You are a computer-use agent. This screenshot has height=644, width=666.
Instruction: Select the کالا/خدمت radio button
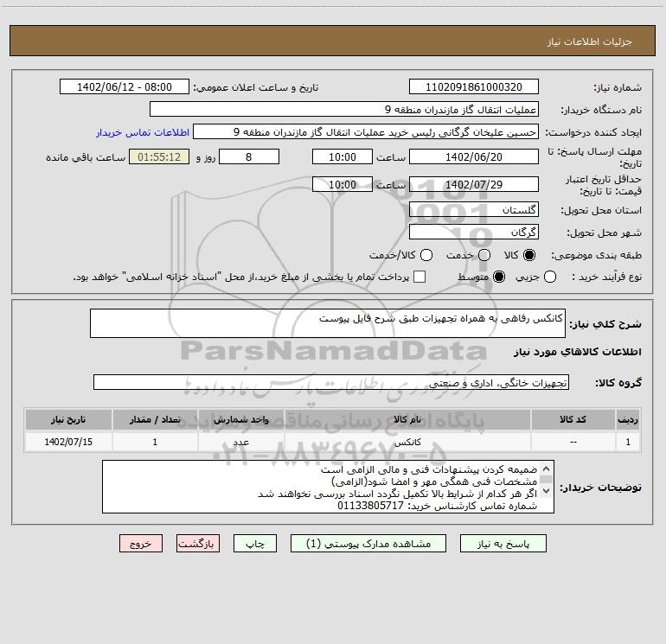click(x=426, y=255)
